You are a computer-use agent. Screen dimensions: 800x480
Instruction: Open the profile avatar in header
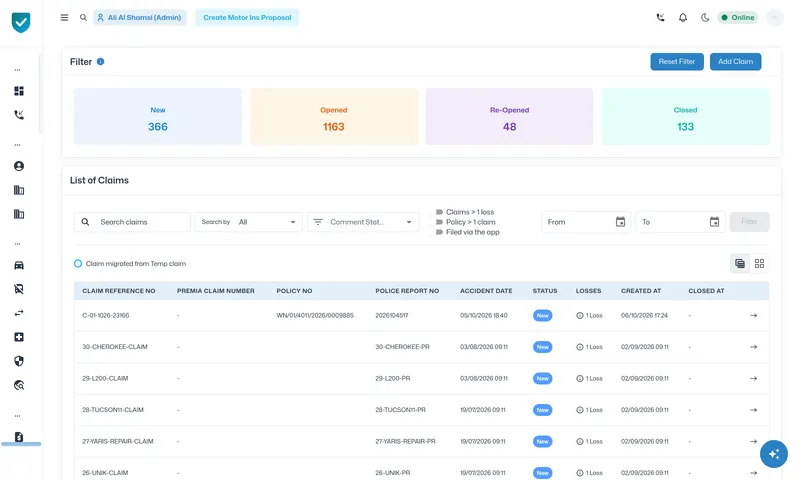[x=774, y=17]
